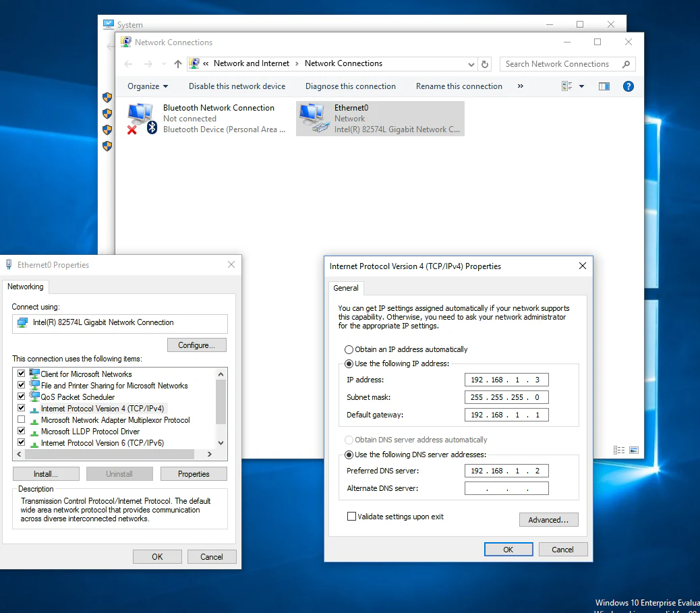Expand chevron between Network and Internet and Network Connections

(x=297, y=64)
